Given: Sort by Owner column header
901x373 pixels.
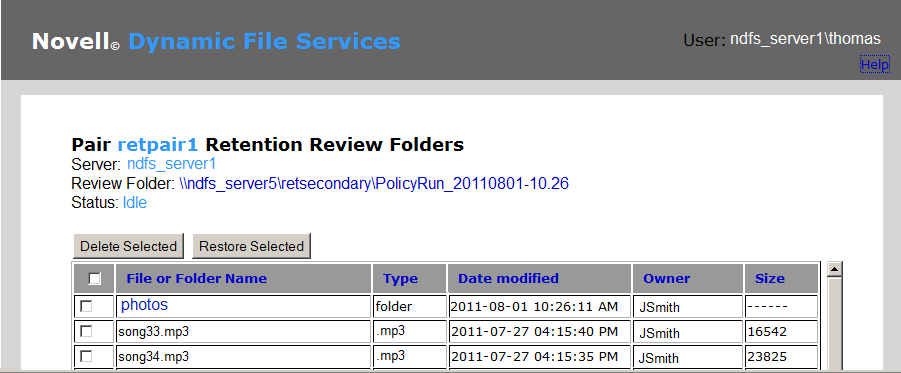Looking at the screenshot, I should pyautogui.click(x=667, y=279).
